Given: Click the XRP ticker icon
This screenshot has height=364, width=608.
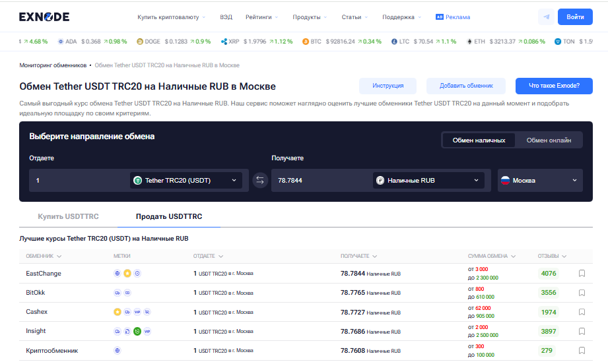Looking at the screenshot, I should click(224, 42).
